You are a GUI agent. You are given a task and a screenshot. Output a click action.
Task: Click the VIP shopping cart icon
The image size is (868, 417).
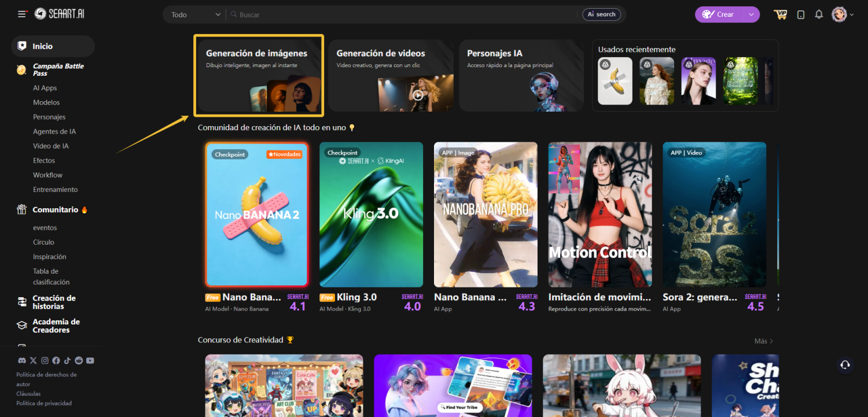coord(781,14)
